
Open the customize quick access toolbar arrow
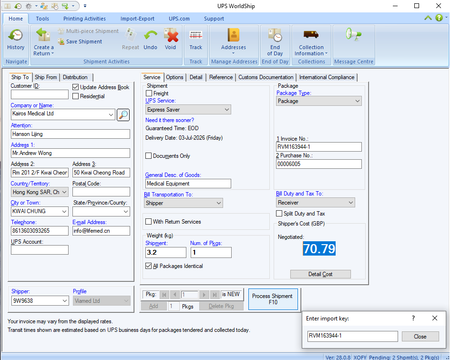(x=85, y=6)
